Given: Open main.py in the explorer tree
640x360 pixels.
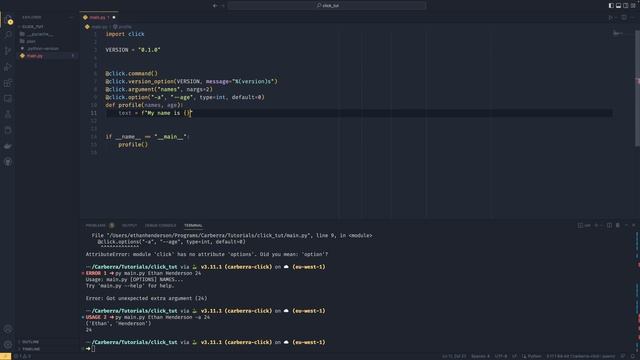Looking at the screenshot, I should 35,56.
